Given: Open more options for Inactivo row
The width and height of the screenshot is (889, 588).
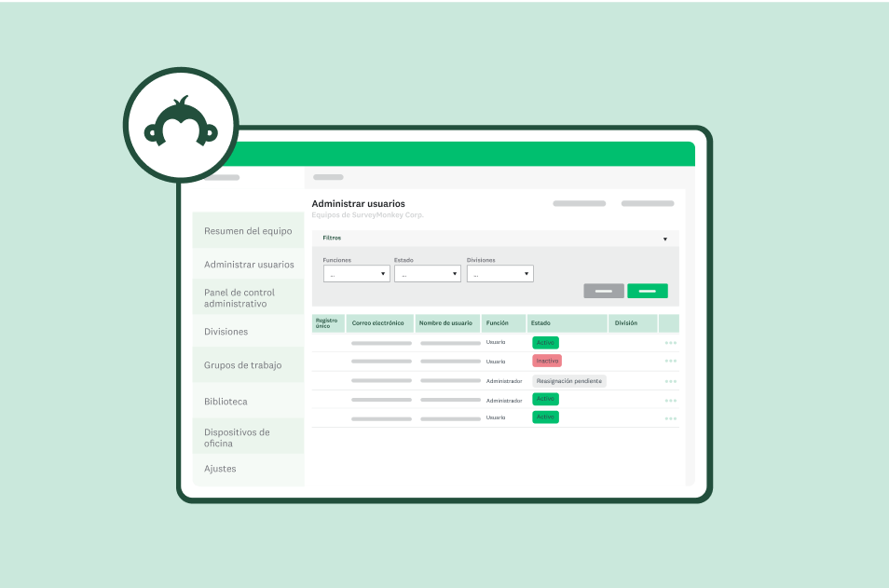Looking at the screenshot, I should (x=671, y=362).
